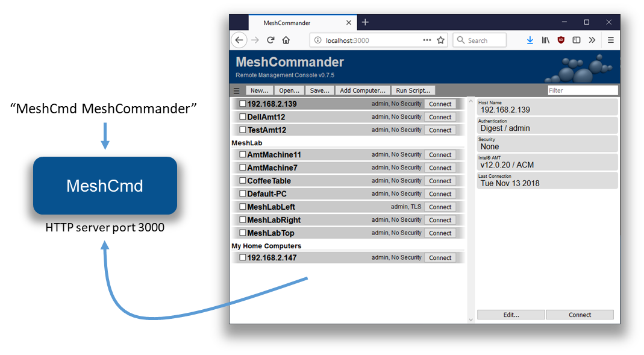Click the Filter input field
The height and width of the screenshot is (355, 644).
(583, 90)
